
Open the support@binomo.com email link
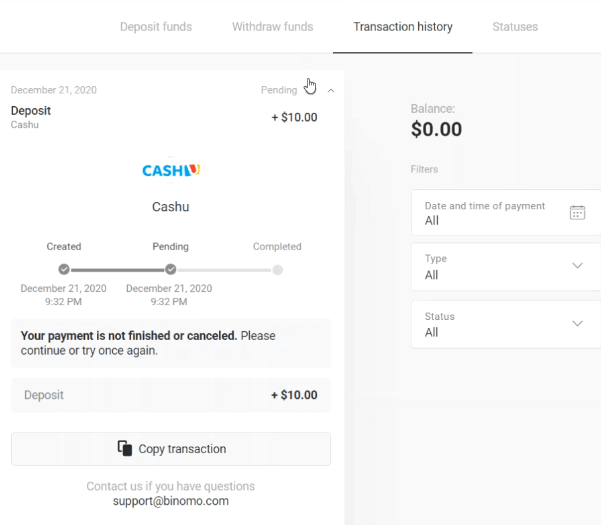(171, 501)
